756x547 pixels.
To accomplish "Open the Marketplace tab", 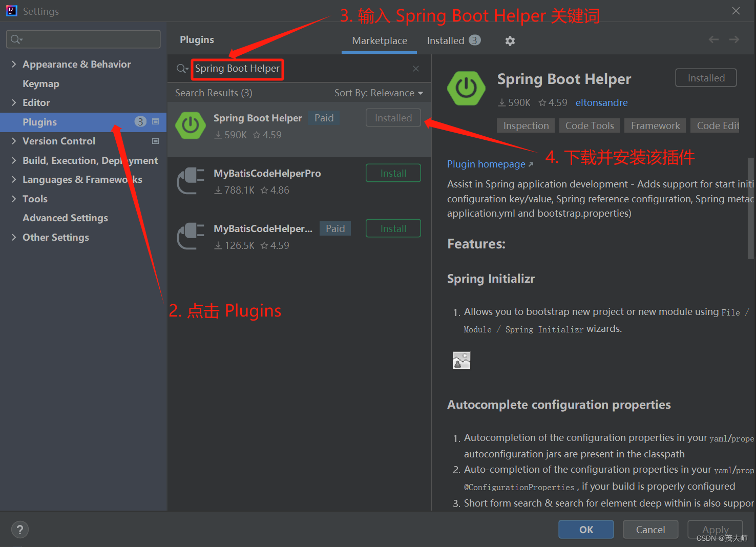I will [x=379, y=40].
